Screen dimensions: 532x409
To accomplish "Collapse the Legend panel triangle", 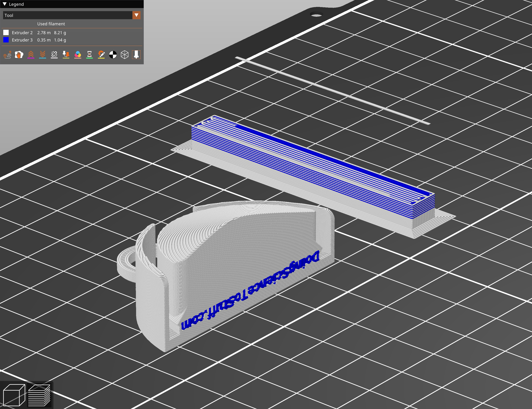I will pyautogui.click(x=5, y=4).
